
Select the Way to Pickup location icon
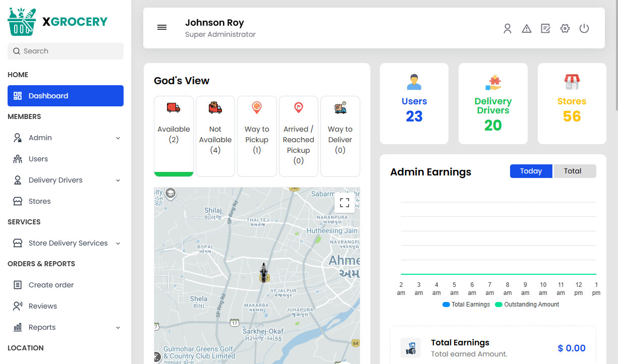257,107
